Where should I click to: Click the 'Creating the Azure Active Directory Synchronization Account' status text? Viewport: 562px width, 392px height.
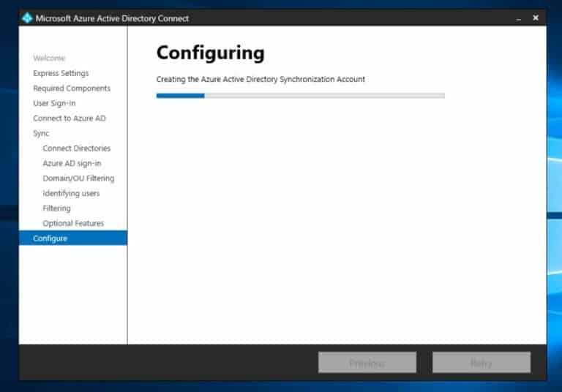point(261,79)
